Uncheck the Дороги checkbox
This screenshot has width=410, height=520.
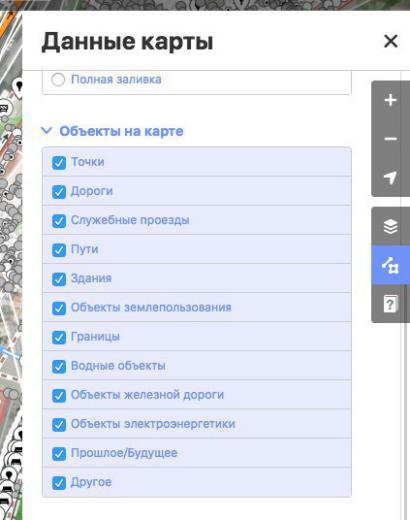coord(59,192)
